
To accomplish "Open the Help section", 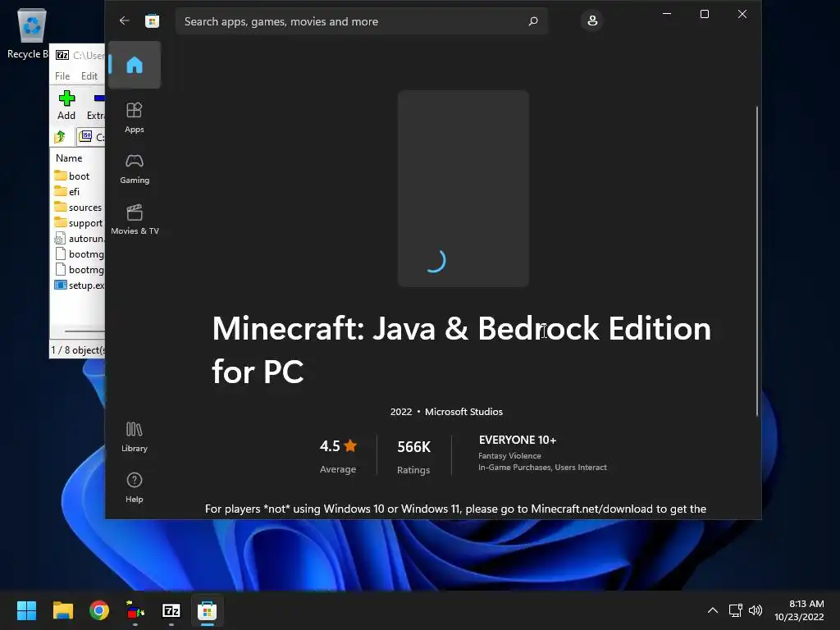I will click(135, 487).
